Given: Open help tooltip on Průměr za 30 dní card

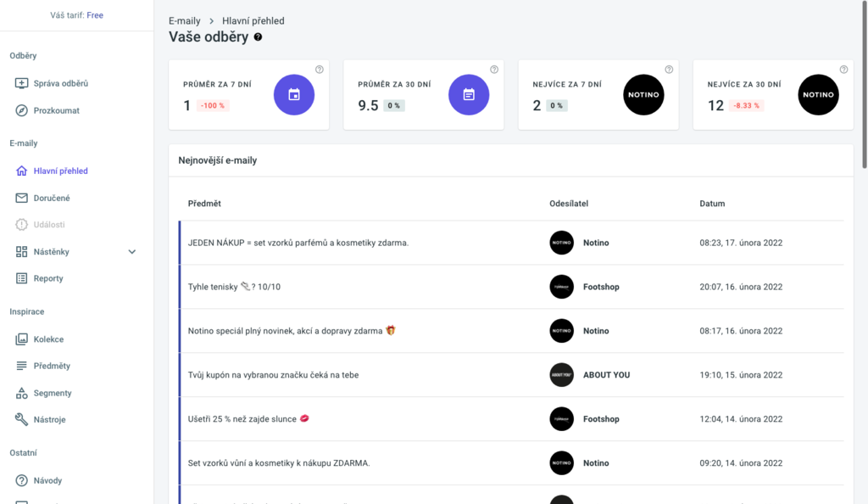Looking at the screenshot, I should (x=494, y=70).
